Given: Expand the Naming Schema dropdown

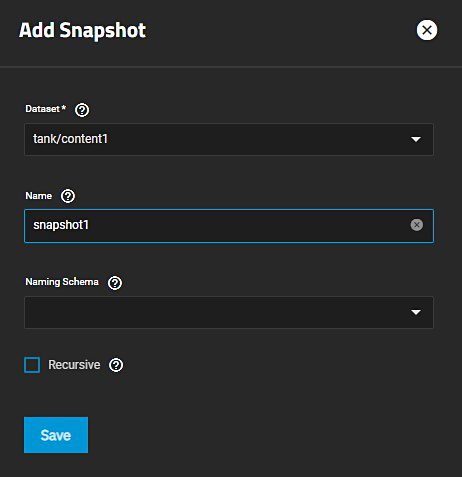Looking at the screenshot, I should click(x=229, y=312).
